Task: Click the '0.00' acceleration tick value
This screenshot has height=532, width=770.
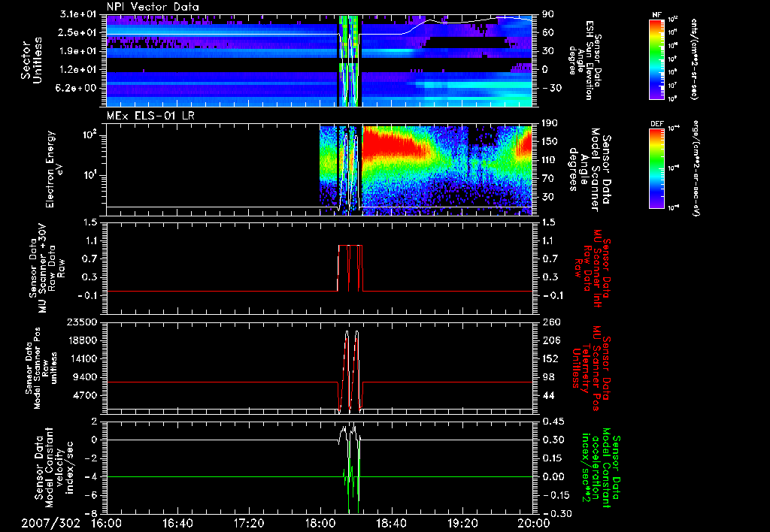Action: point(554,476)
